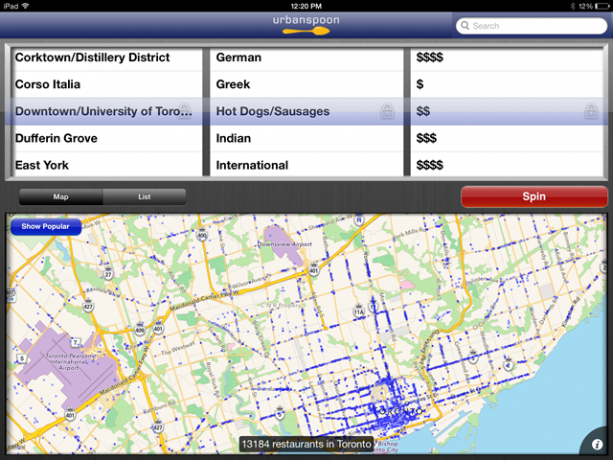
Task: Click highway 27 shield on map
Action: (x=108, y=274)
